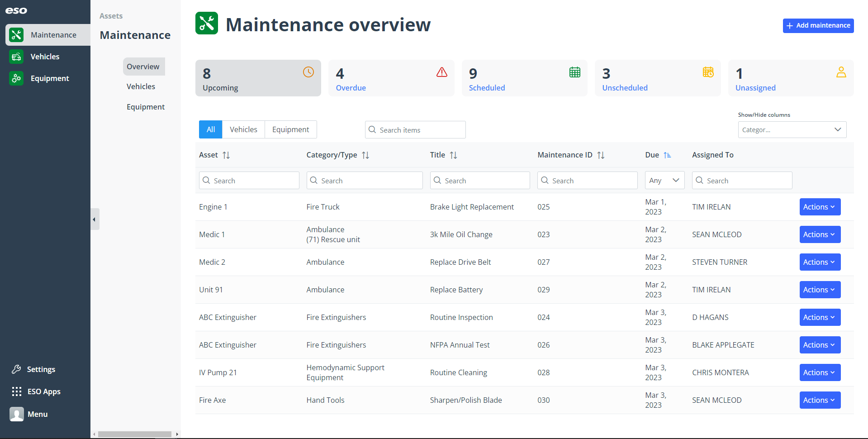
Task: Click the Assets breadcrumb label
Action: pyautogui.click(x=111, y=16)
